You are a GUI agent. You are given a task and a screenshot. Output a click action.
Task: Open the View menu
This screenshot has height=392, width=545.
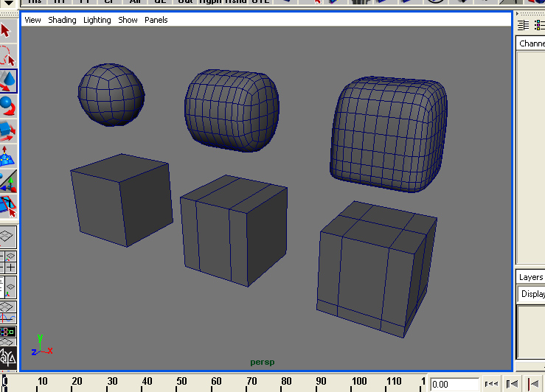point(32,20)
